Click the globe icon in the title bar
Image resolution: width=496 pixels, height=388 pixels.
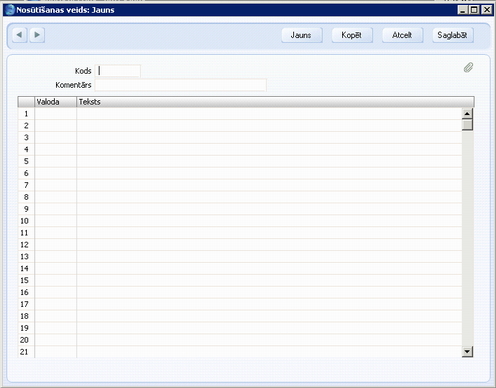pos(10,10)
